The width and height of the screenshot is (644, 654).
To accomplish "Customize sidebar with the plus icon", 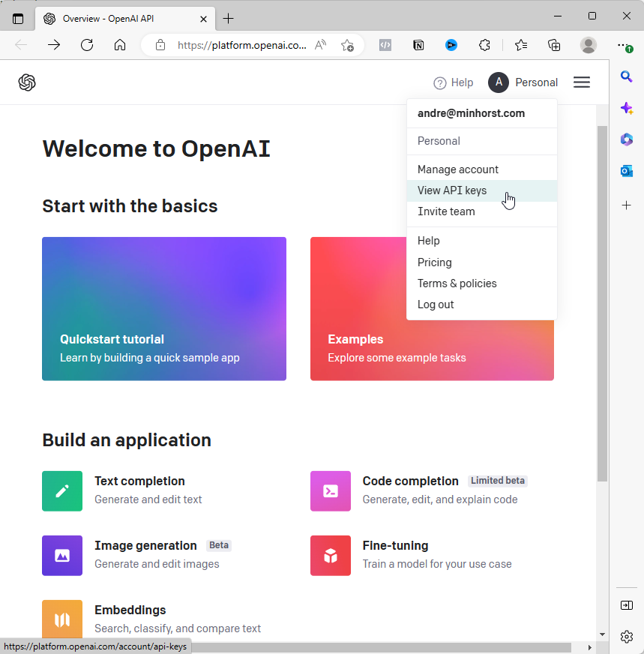I will (627, 205).
